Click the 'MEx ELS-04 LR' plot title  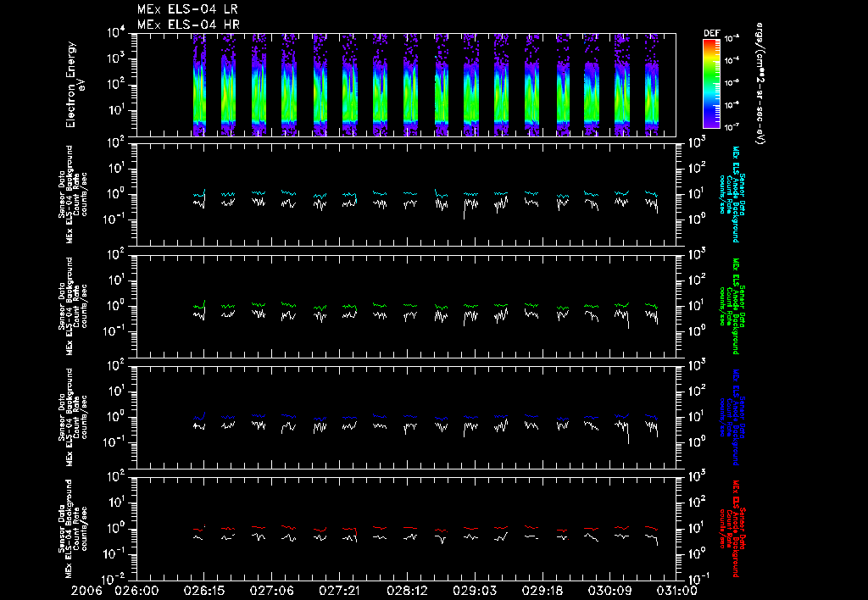click(x=187, y=9)
